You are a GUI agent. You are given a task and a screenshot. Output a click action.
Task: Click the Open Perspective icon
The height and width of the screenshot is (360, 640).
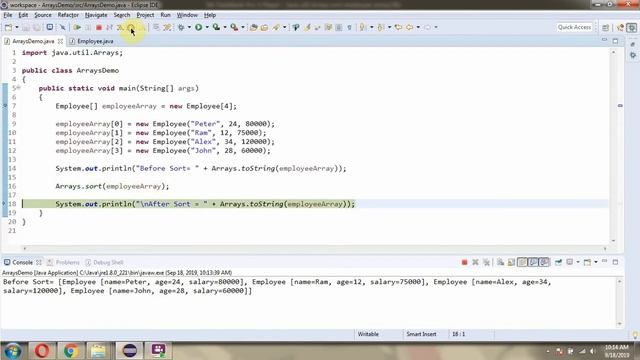tap(606, 27)
